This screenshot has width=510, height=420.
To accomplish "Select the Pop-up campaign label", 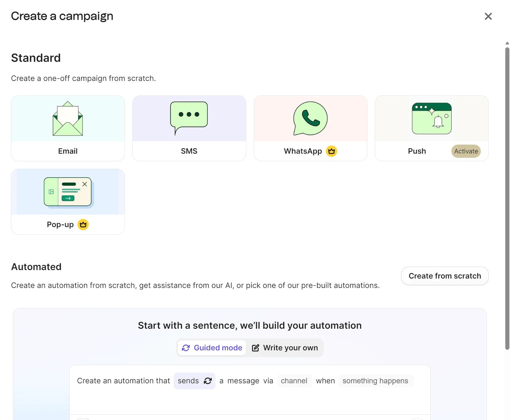I will [60, 225].
